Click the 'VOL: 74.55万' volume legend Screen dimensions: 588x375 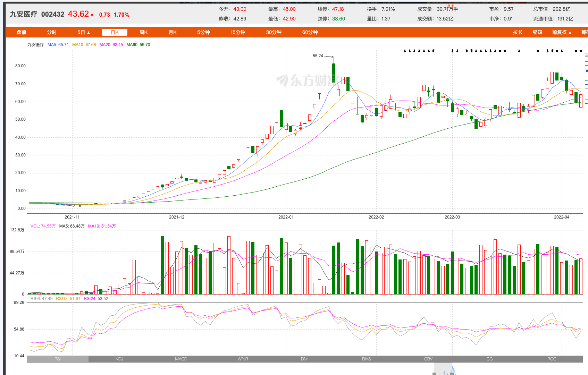pos(43,226)
